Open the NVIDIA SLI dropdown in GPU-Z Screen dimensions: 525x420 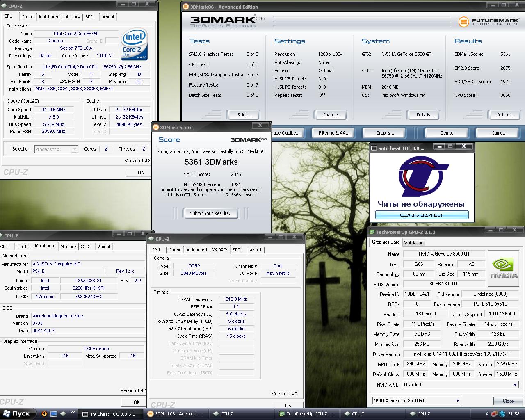click(515, 385)
